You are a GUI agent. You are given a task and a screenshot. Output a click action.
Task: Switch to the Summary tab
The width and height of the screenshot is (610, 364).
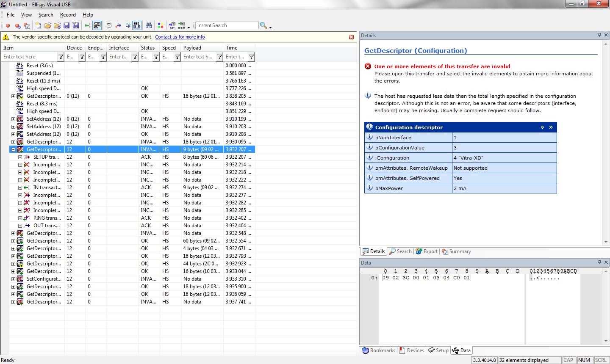tap(456, 251)
